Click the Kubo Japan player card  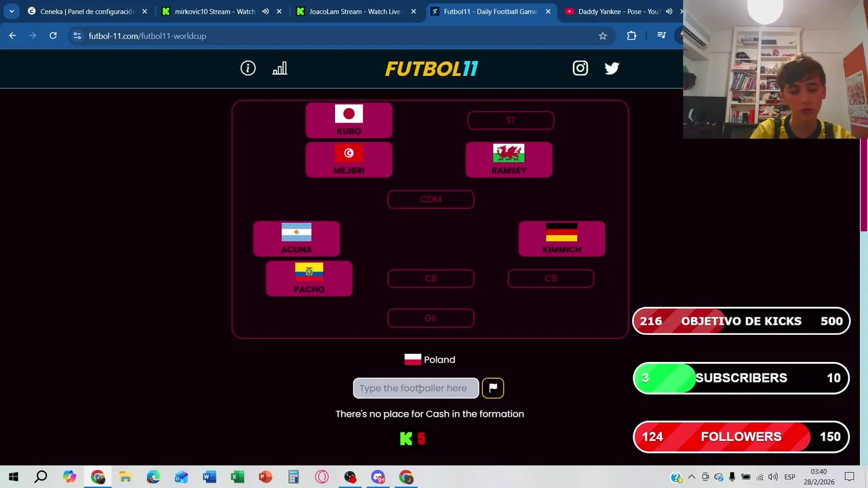349,121
